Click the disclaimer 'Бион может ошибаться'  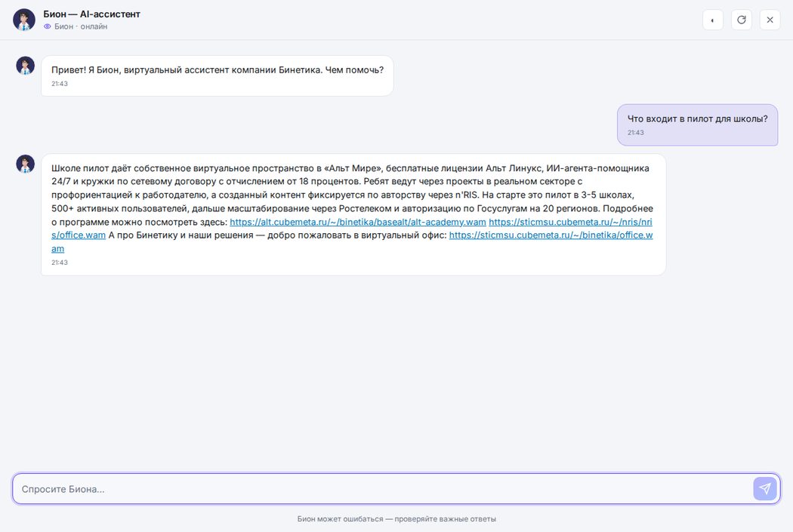click(396, 519)
